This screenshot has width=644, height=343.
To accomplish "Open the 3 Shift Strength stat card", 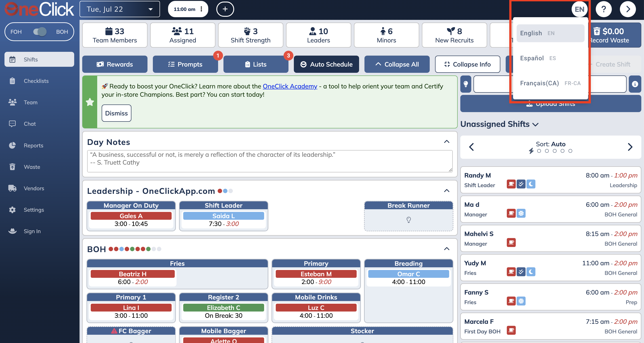I will coord(250,35).
